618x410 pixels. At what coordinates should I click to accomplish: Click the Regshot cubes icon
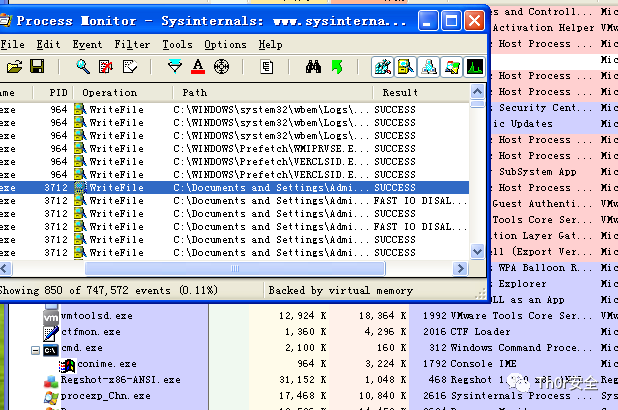[51, 382]
